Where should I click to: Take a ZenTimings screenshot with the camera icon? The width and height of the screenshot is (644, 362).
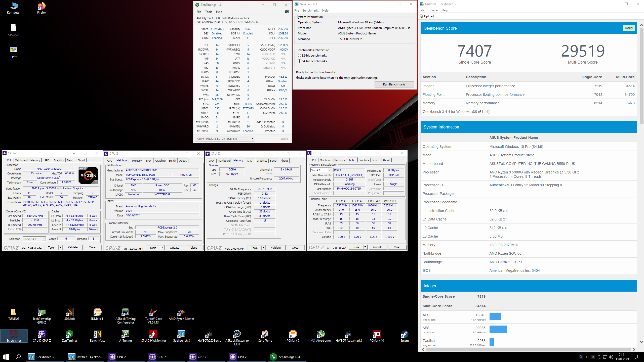pos(287,12)
